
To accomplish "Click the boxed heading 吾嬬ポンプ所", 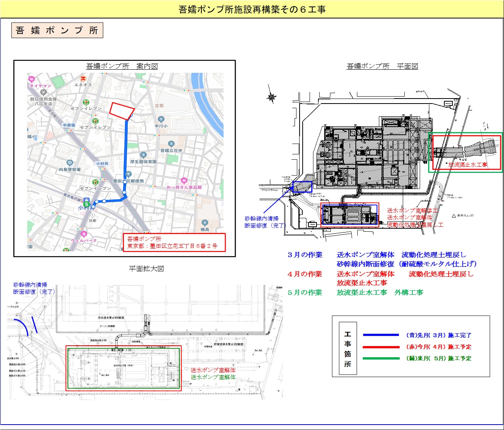I will point(57,30).
